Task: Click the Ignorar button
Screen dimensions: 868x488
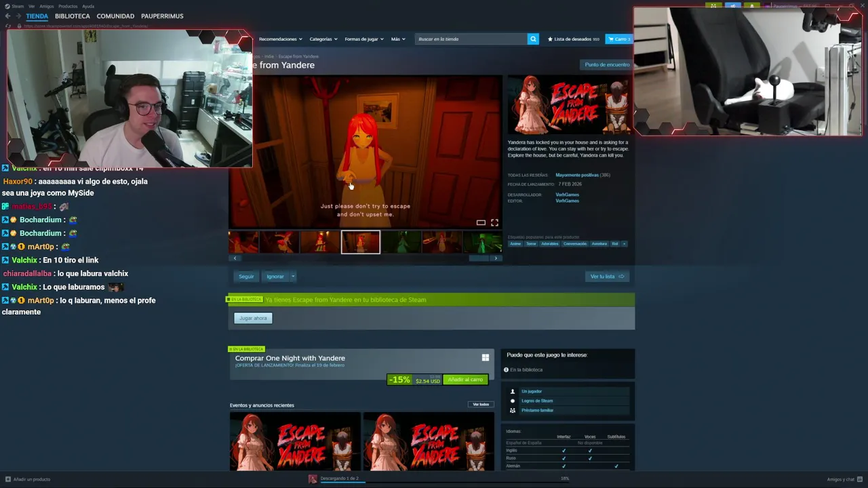Action: 275,276
